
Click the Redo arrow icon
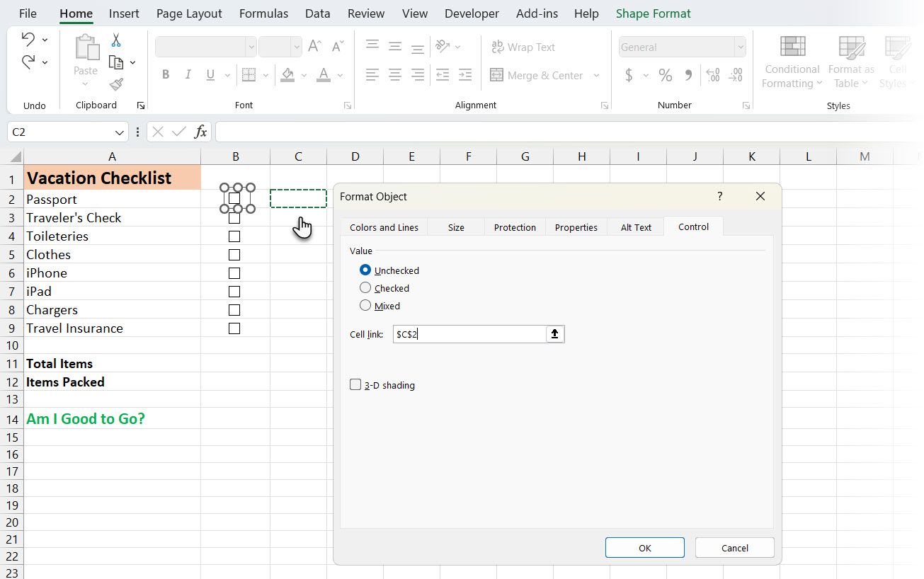28,62
